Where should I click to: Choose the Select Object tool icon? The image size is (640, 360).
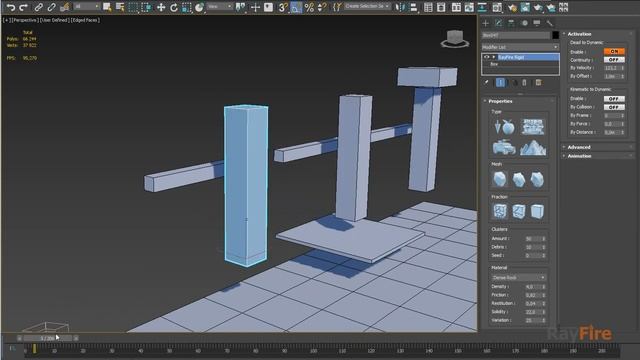(x=107, y=7)
